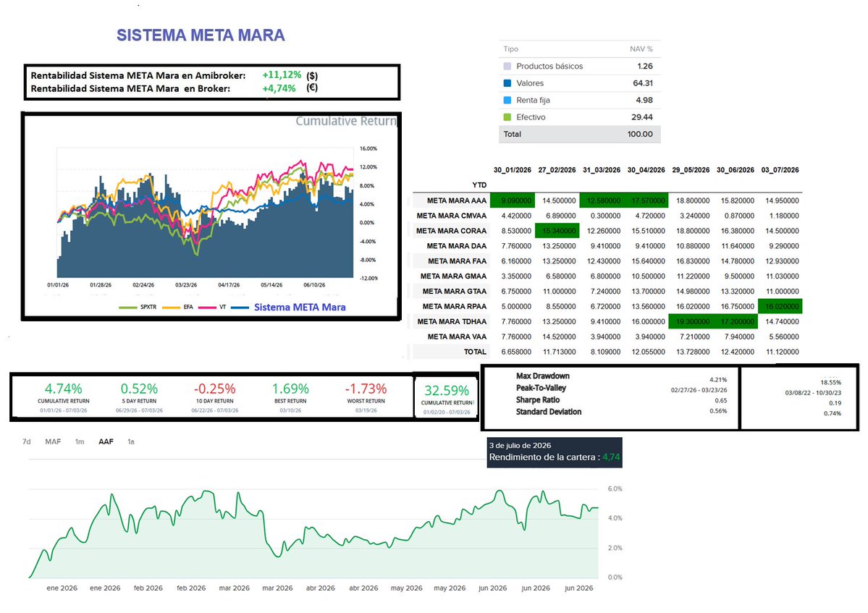Click the META MARA DAA row label
This screenshot has width=868, height=613.
[x=457, y=245]
